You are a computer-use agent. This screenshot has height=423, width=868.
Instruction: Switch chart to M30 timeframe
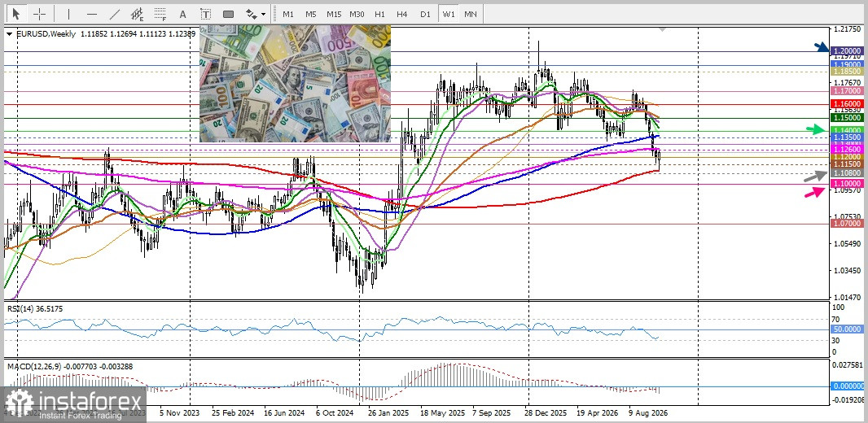pos(357,14)
